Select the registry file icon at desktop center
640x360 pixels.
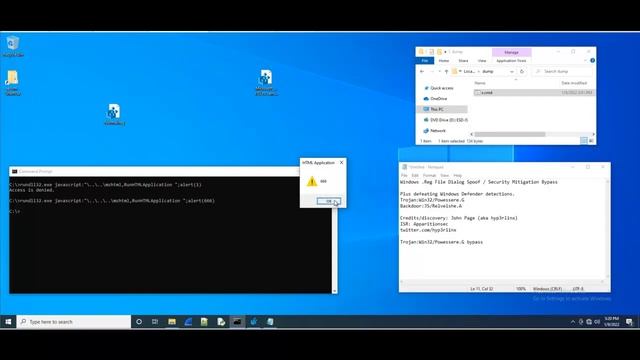[266, 82]
